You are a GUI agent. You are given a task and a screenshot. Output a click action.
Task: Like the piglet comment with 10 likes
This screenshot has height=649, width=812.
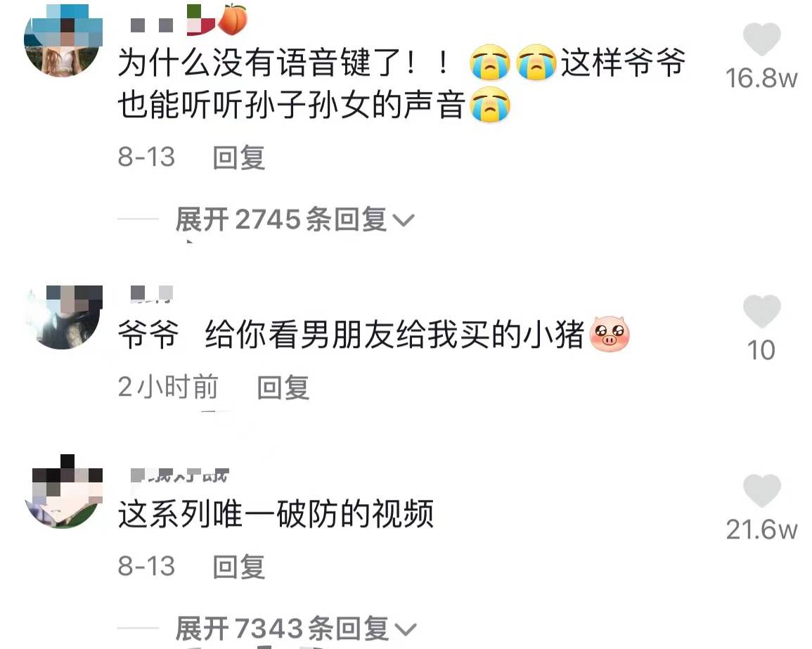coord(761,311)
